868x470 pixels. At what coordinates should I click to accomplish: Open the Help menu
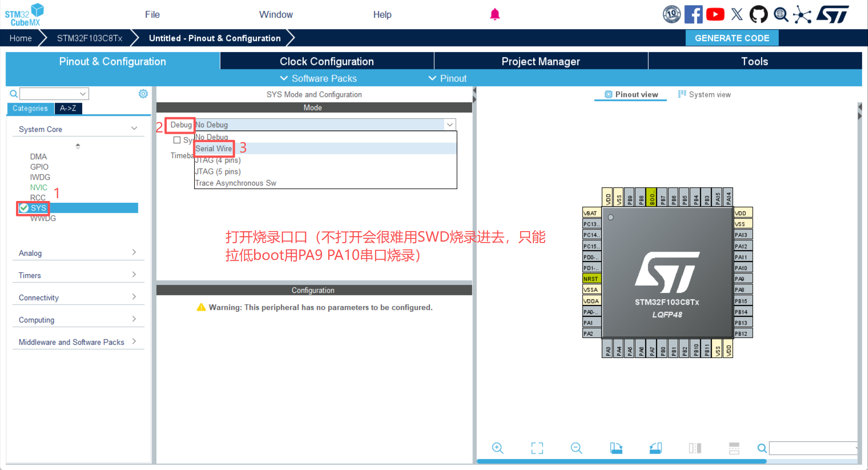382,15
